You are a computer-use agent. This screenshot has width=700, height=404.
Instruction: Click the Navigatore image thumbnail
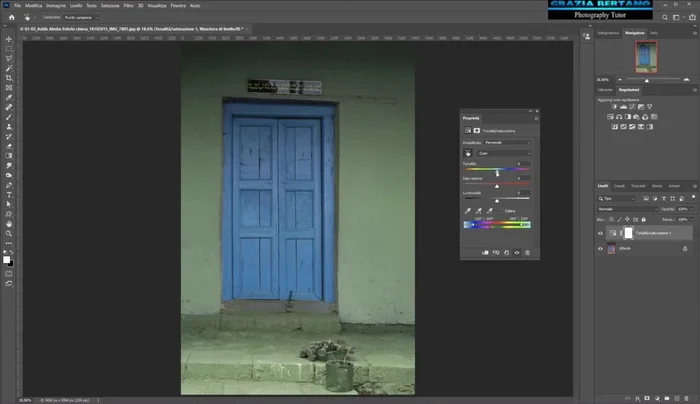tap(646, 57)
